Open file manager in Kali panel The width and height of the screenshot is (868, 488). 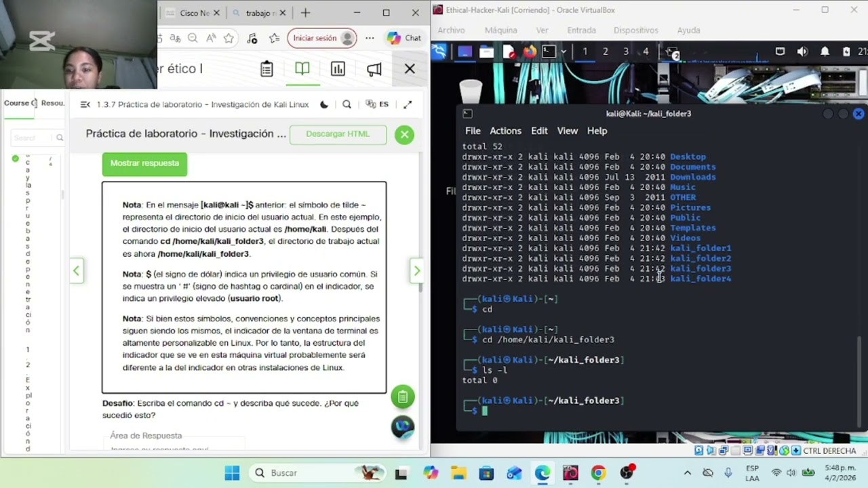(x=486, y=52)
